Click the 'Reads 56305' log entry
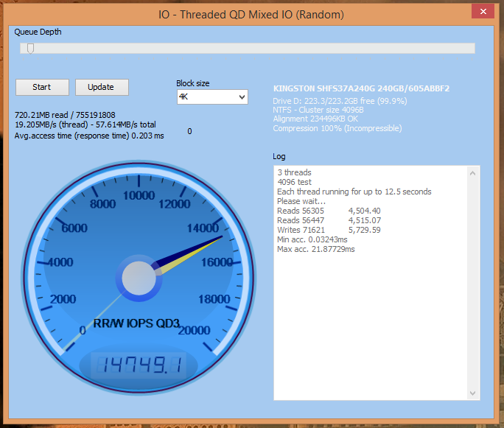Image resolution: width=504 pixels, height=428 pixels. pyautogui.click(x=301, y=211)
